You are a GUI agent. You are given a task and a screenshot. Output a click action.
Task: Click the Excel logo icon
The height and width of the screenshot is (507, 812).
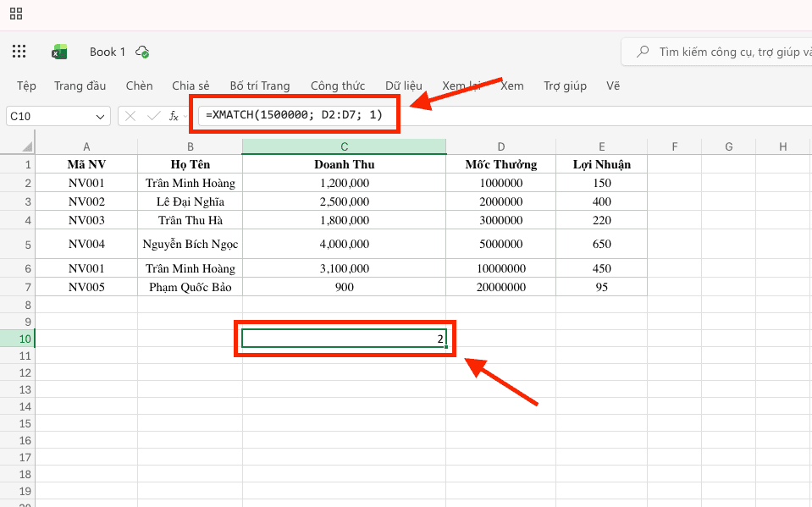click(59, 52)
